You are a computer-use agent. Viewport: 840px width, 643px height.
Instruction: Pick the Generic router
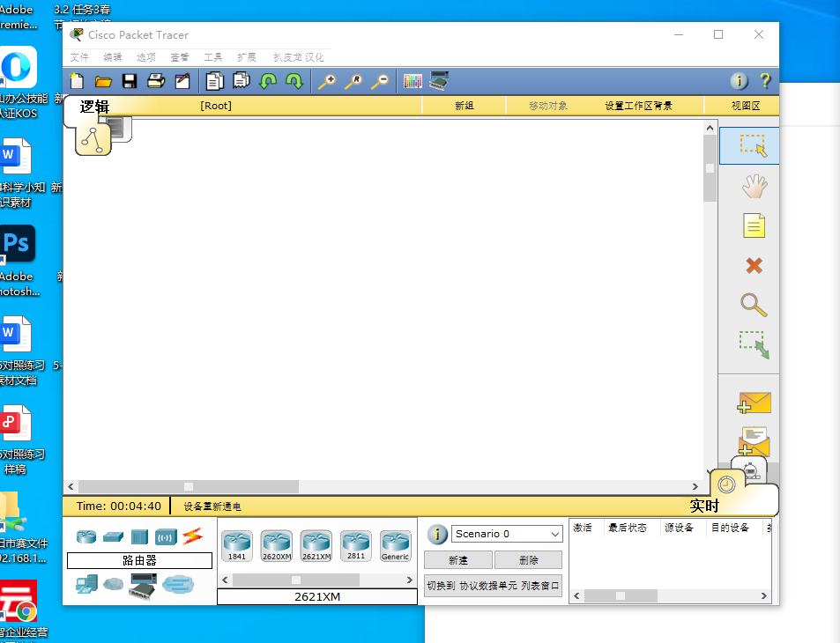coord(396,545)
